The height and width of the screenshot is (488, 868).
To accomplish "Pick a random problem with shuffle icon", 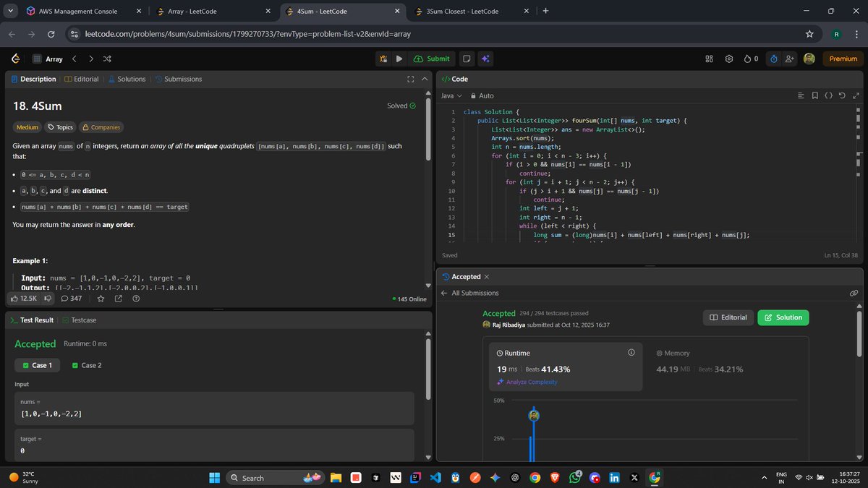I will pos(107,59).
